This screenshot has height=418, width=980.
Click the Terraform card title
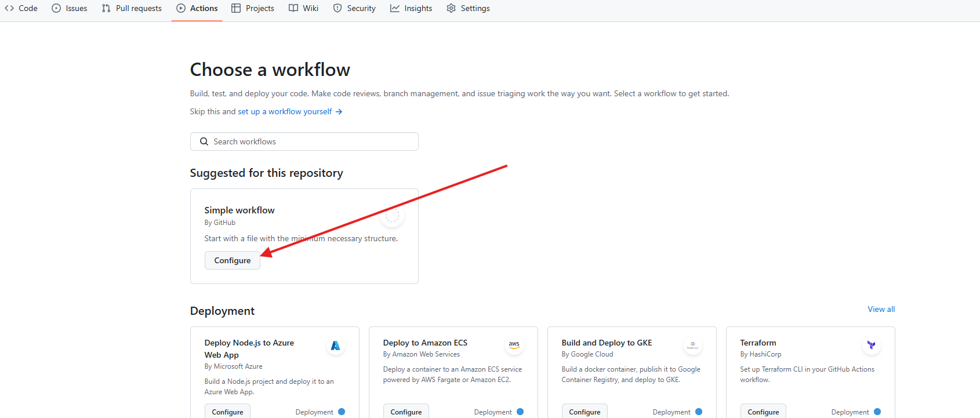(x=758, y=343)
